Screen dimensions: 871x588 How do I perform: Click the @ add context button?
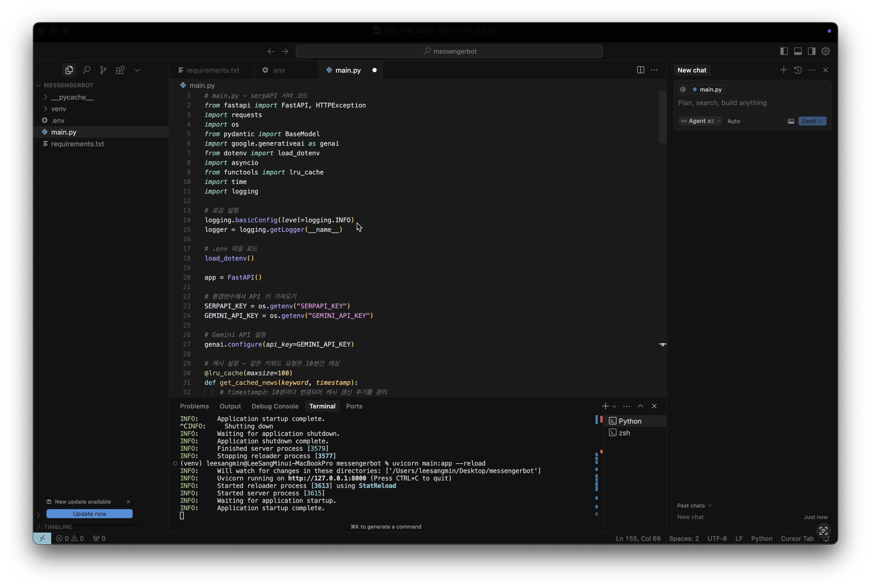(x=683, y=89)
